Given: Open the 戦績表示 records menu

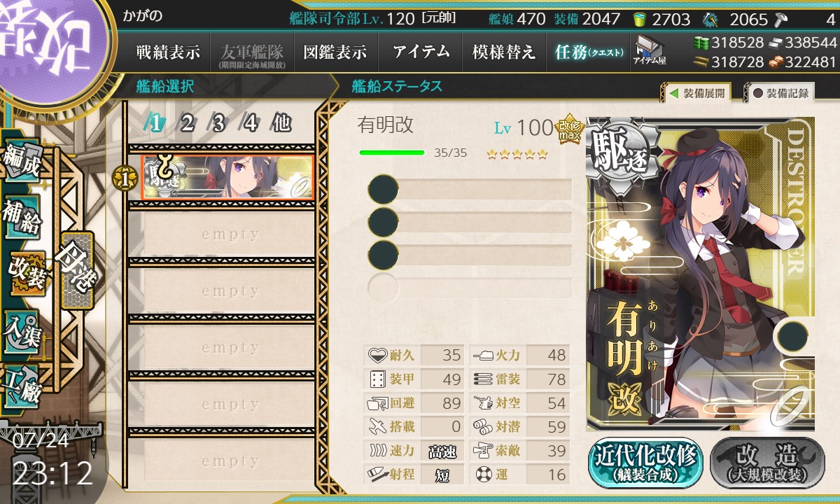Looking at the screenshot, I should click(168, 51).
